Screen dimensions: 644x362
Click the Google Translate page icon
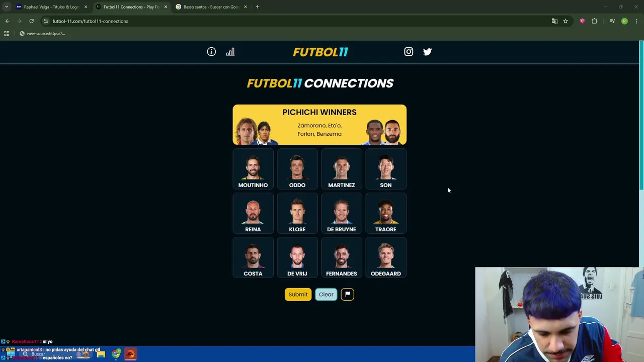tap(554, 21)
